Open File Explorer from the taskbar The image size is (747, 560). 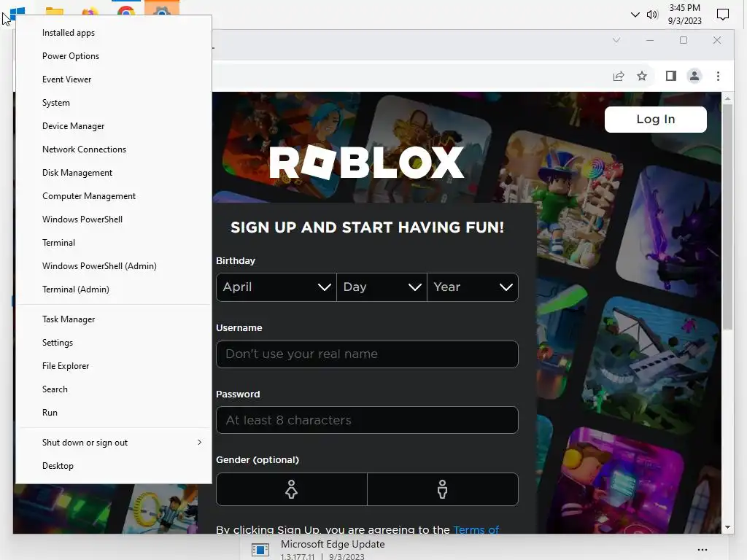point(54,12)
